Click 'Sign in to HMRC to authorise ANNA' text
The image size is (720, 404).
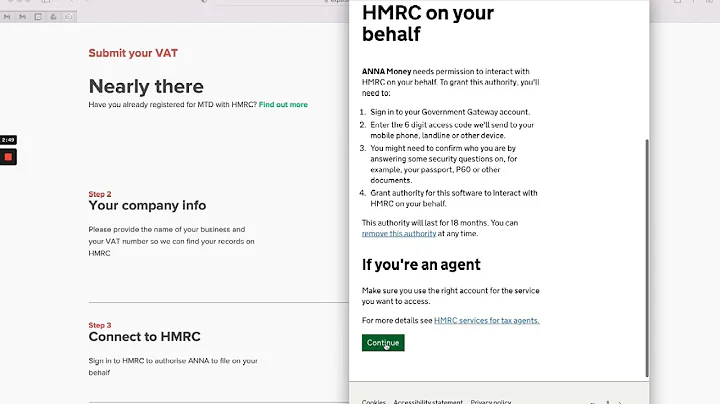click(173, 367)
